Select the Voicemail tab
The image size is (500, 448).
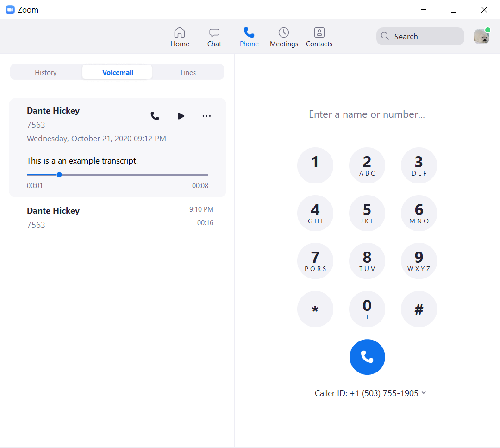tap(118, 72)
